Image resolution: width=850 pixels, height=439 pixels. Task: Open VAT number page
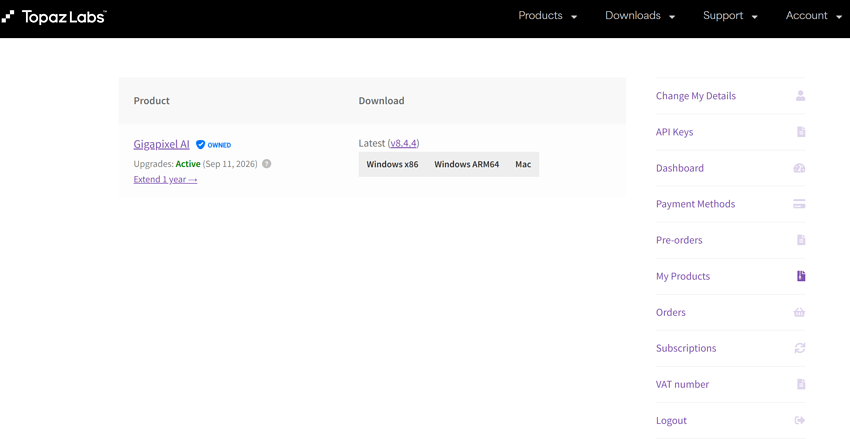(682, 384)
